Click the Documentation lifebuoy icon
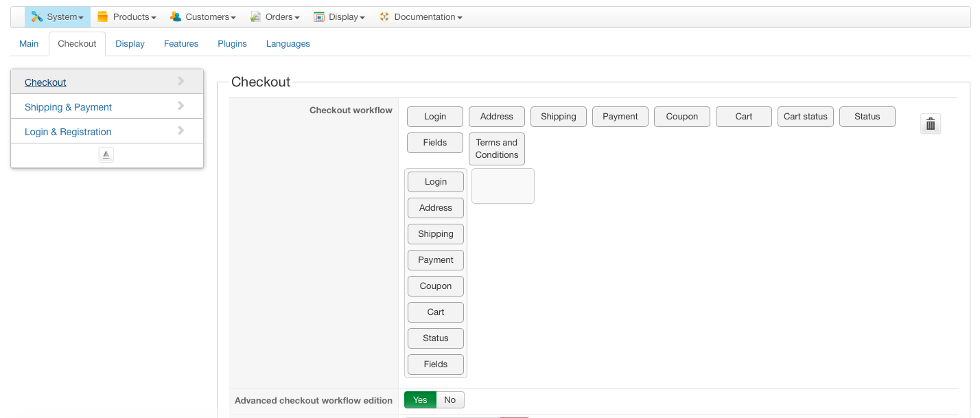 [x=384, y=17]
